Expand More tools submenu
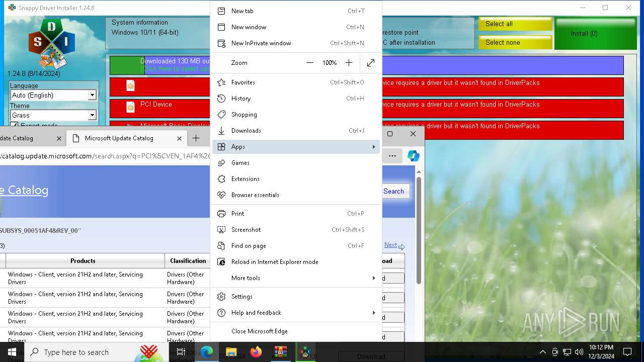The width and height of the screenshot is (644, 362). 296,278
